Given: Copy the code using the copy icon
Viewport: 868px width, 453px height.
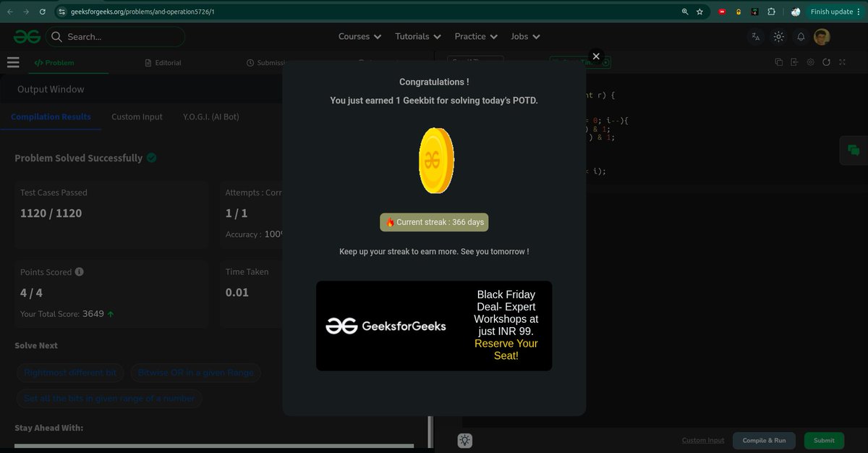Looking at the screenshot, I should pos(778,62).
